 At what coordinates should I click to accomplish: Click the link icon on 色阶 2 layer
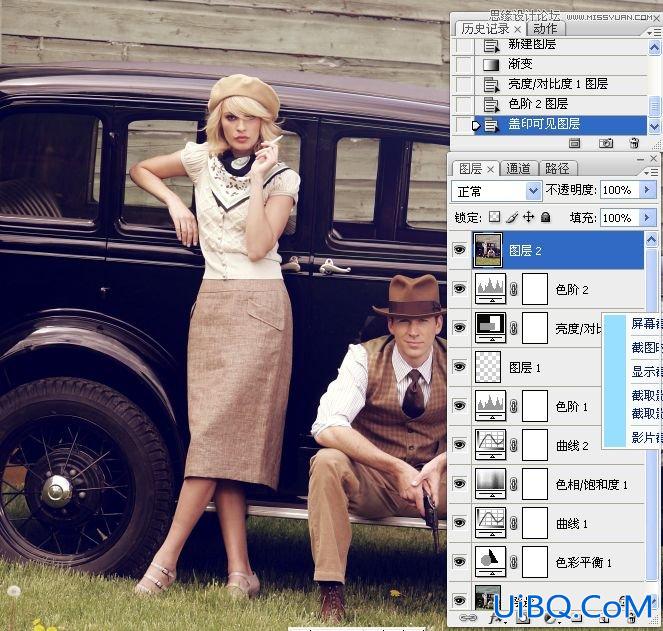(x=514, y=289)
